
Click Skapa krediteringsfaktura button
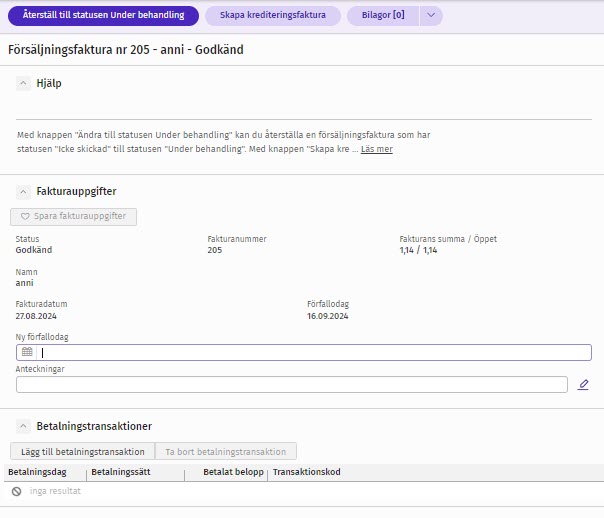tap(273, 15)
